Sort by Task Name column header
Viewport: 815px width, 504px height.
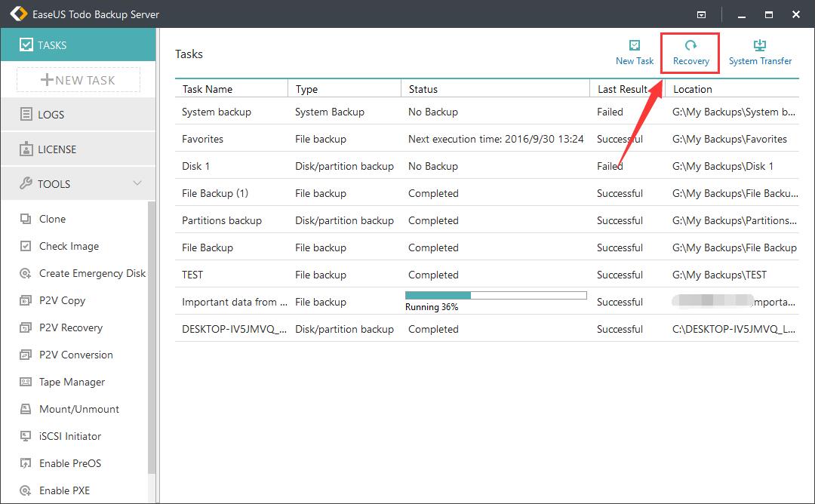[232, 89]
